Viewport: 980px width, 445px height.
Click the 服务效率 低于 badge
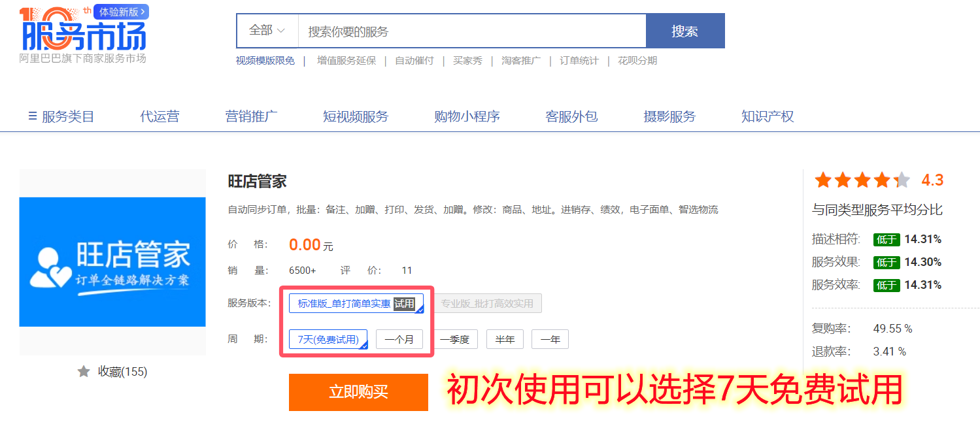(x=887, y=285)
